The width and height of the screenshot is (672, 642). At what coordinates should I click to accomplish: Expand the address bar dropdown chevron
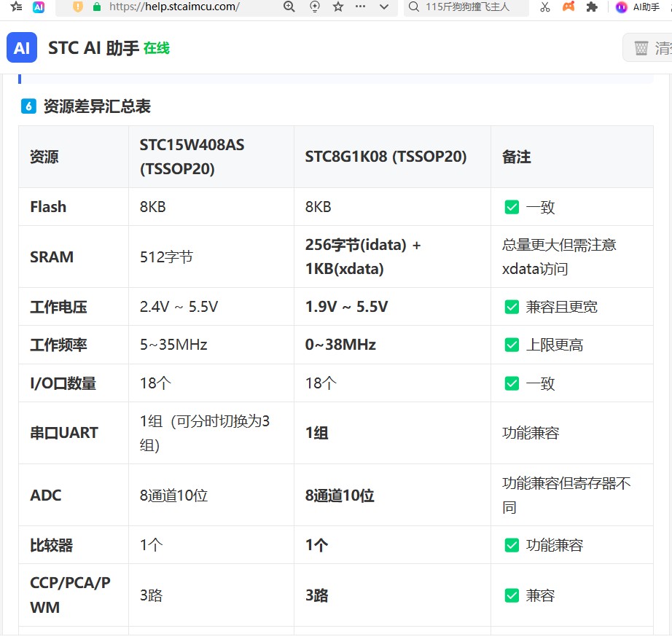tap(384, 7)
